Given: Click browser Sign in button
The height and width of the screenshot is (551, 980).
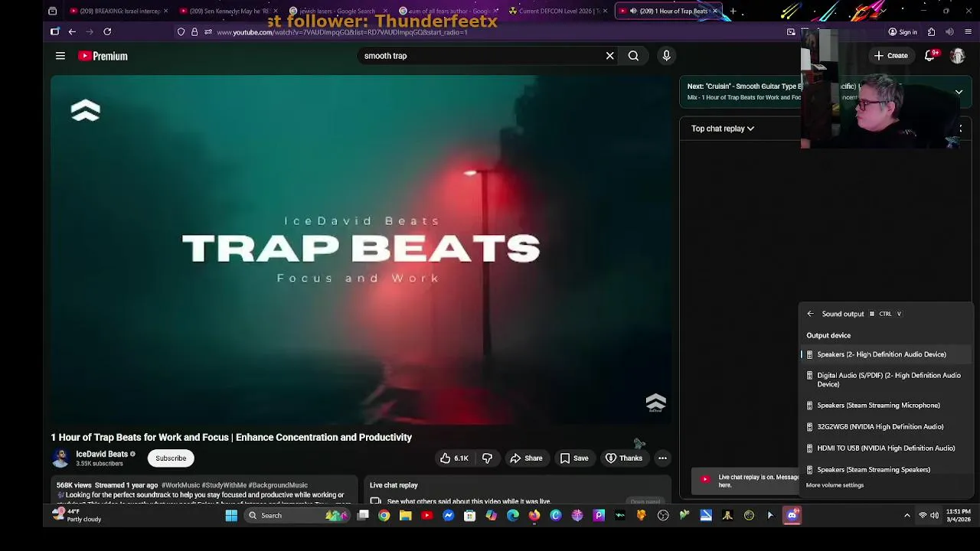Looking at the screenshot, I should [x=903, y=32].
